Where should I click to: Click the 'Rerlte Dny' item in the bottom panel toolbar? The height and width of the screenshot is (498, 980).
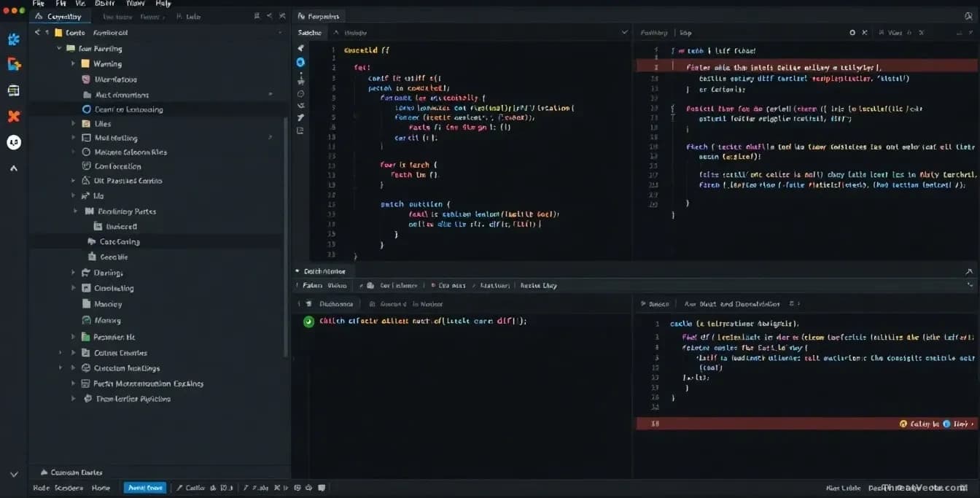point(539,286)
